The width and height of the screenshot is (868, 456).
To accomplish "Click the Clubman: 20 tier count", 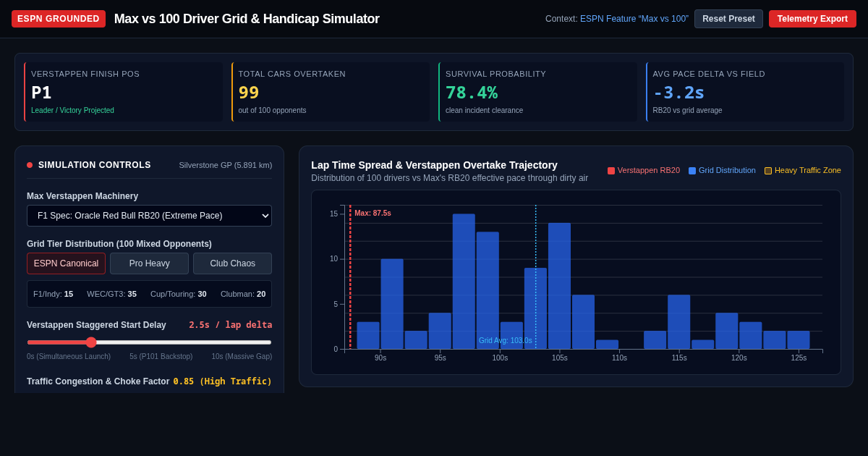I will [243, 294].
